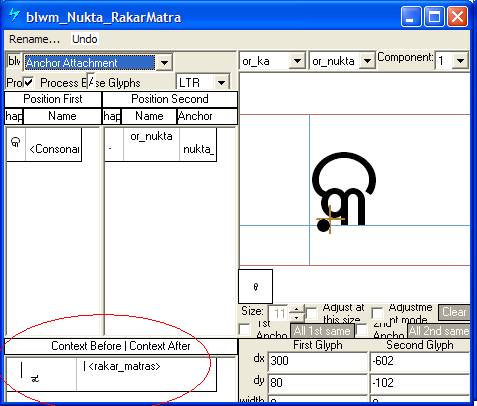This screenshot has height=406, width=477.
Task: Toggle the Process Base Glyphs checkbox
Action: click(x=28, y=82)
